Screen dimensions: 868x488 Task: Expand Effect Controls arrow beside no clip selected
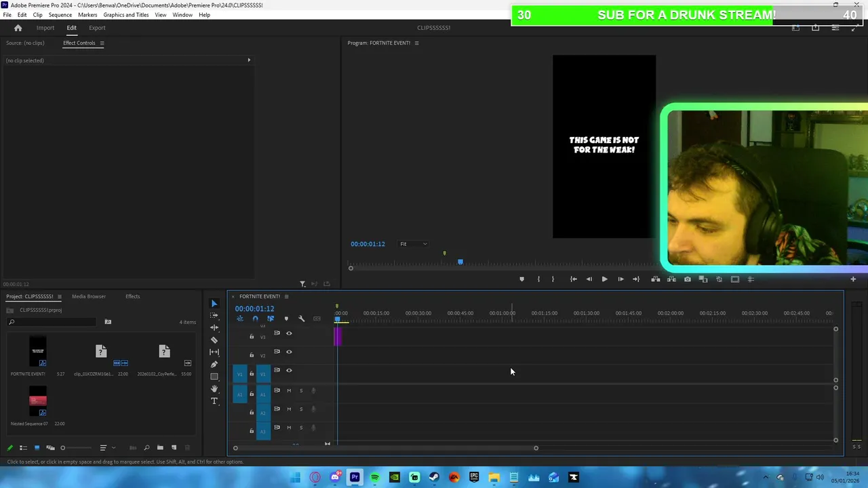coord(249,60)
